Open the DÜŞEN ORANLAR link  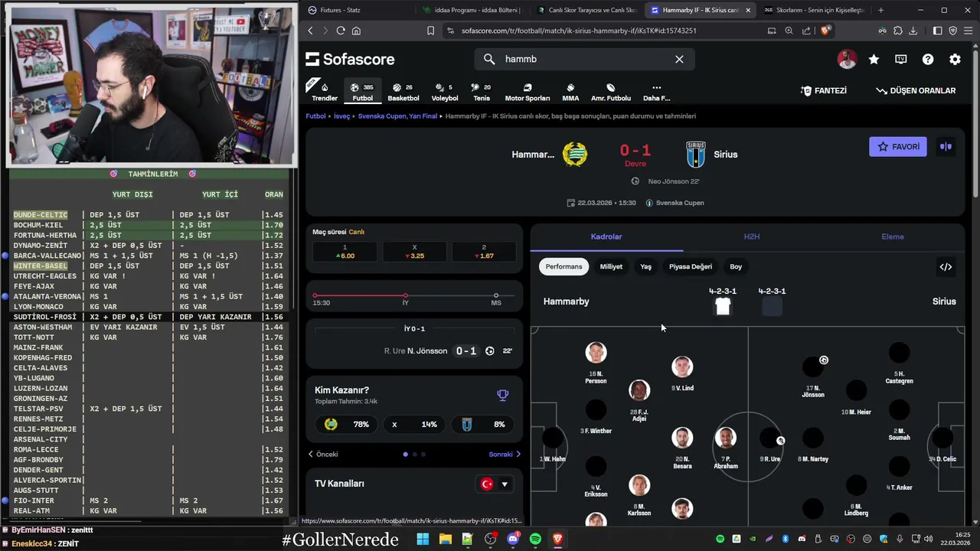[x=916, y=90]
